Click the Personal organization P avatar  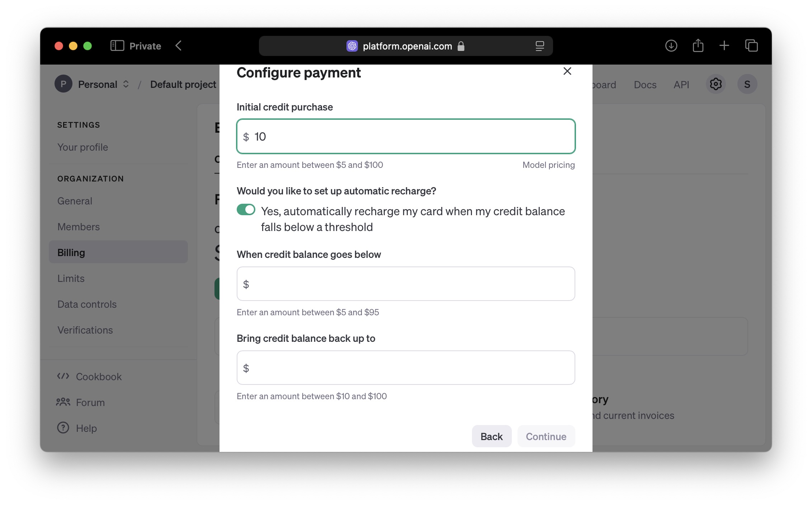click(63, 84)
